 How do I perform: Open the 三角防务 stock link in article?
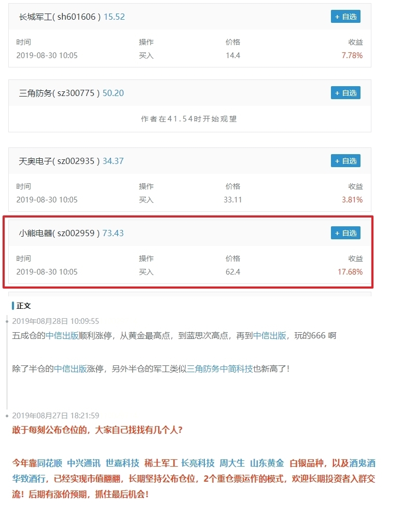tap(203, 369)
